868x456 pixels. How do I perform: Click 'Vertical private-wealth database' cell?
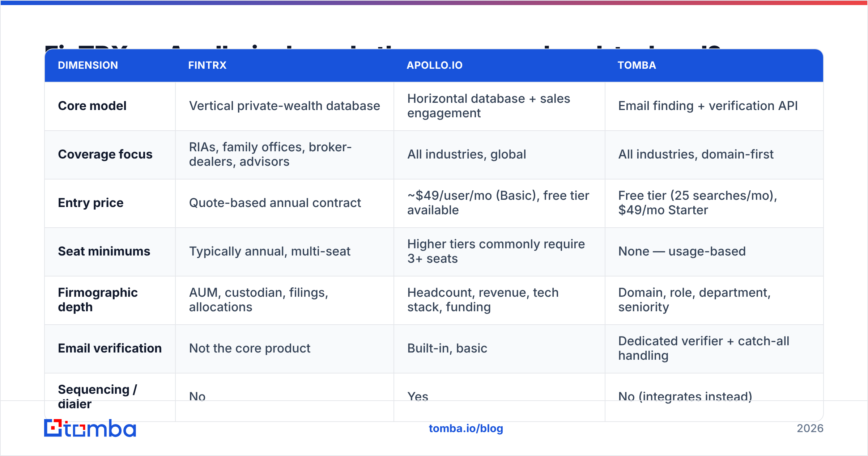[285, 106]
